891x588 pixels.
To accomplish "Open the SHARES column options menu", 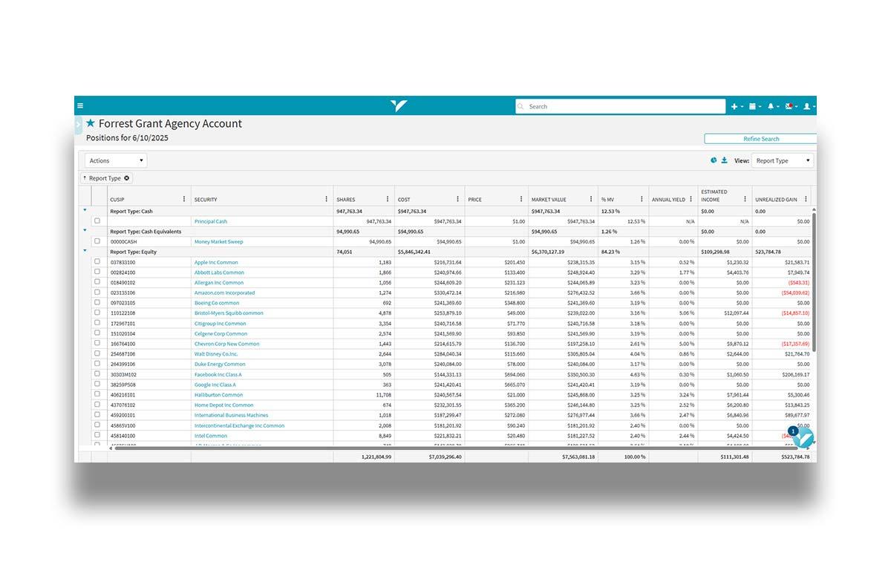I will click(x=387, y=199).
